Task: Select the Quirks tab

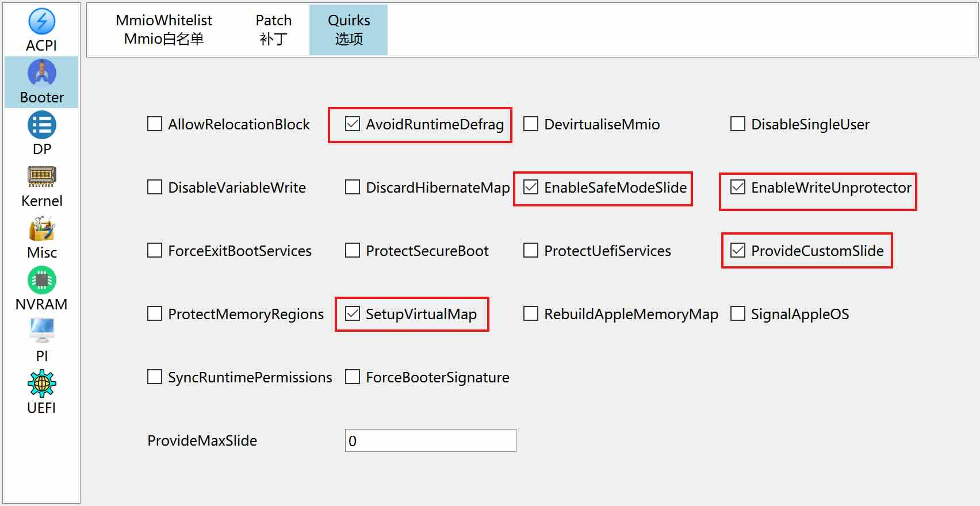Action: (x=349, y=30)
